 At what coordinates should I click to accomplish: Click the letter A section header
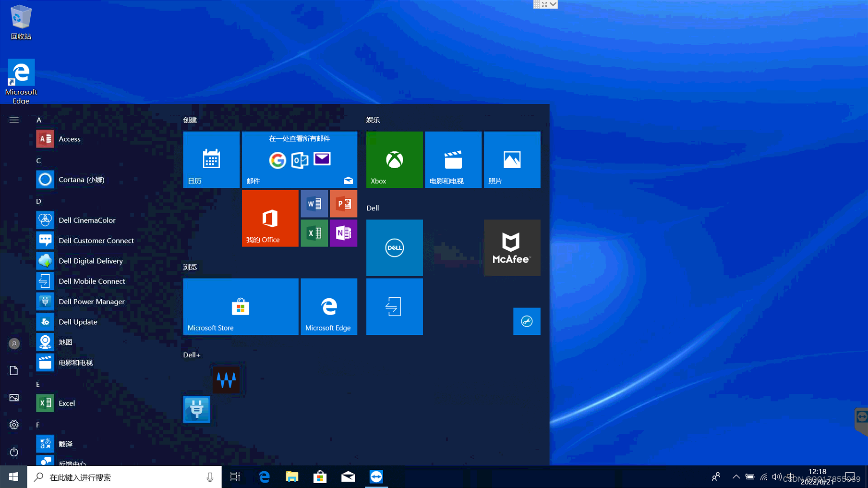pos(39,120)
